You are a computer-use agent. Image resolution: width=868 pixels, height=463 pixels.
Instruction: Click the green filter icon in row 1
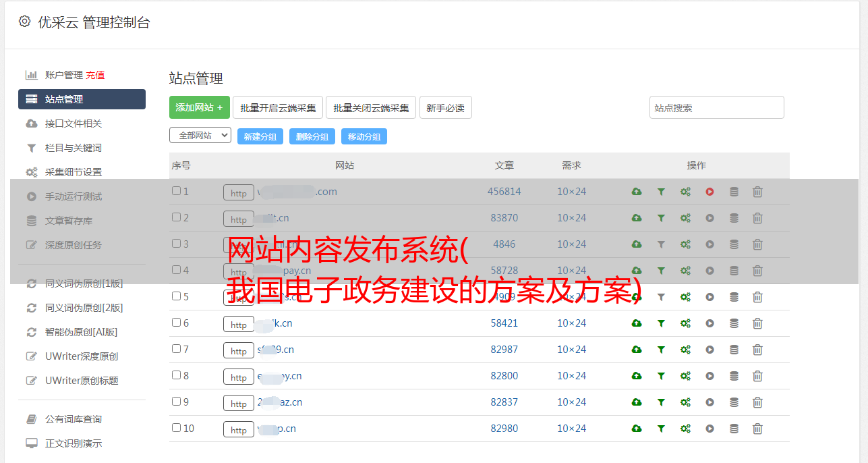[661, 192]
